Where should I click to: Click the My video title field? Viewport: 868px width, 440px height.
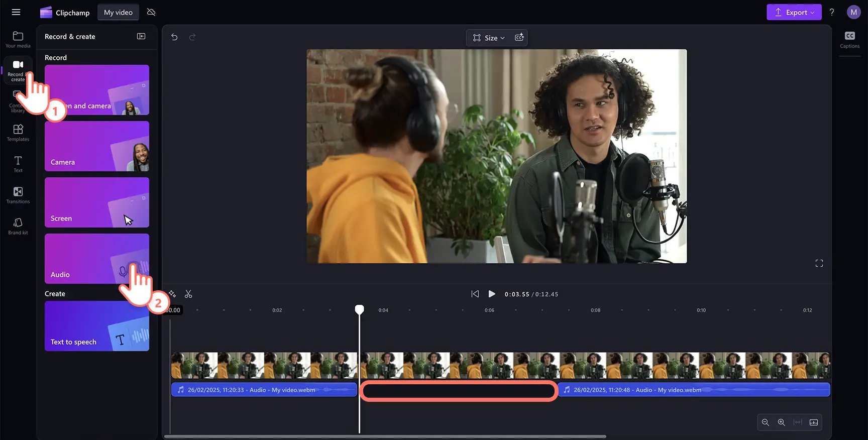tap(118, 13)
